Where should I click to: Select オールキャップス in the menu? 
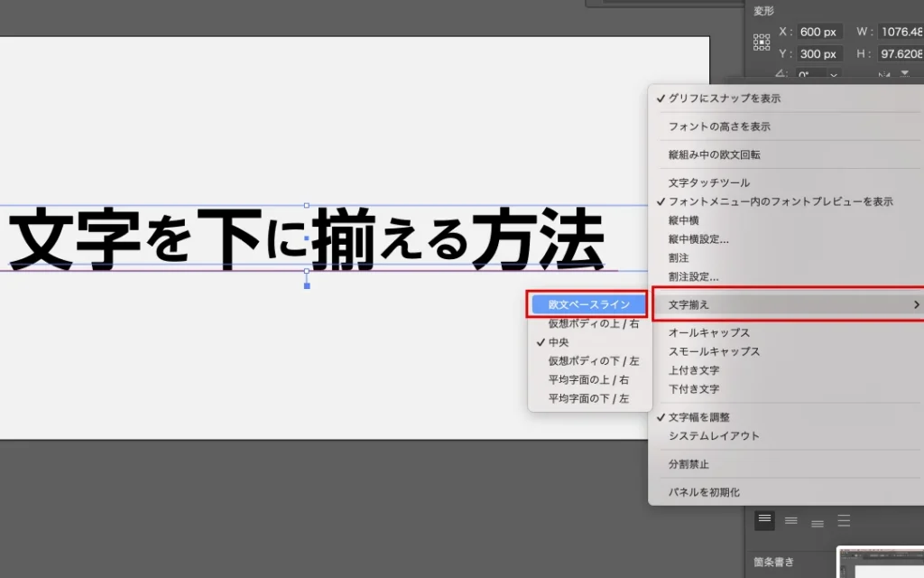tap(708, 333)
